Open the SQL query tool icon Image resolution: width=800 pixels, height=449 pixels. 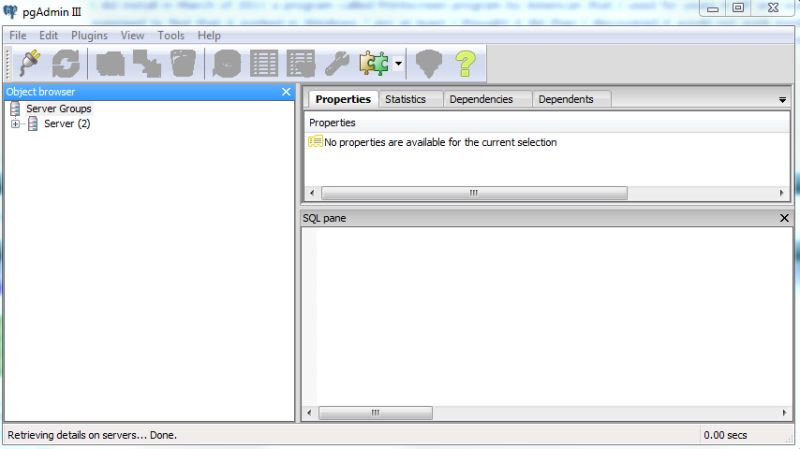click(227, 64)
